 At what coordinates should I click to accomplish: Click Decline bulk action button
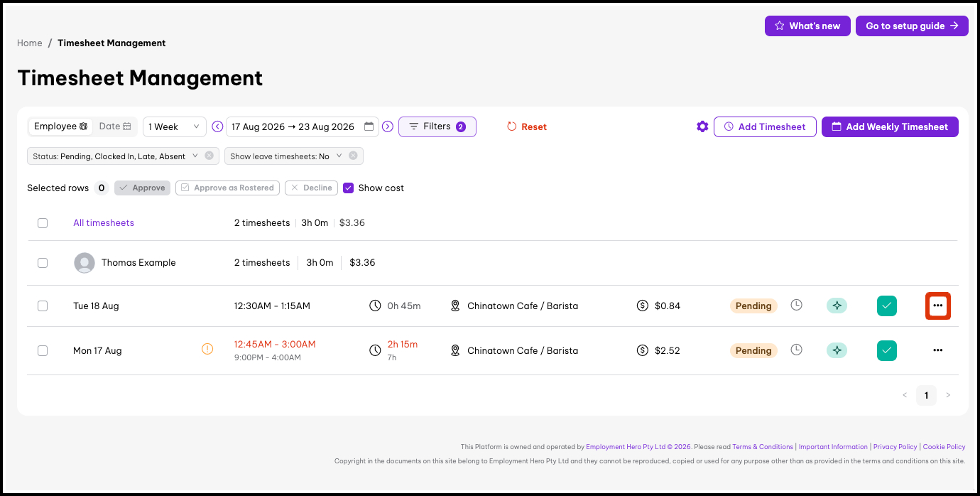click(311, 188)
